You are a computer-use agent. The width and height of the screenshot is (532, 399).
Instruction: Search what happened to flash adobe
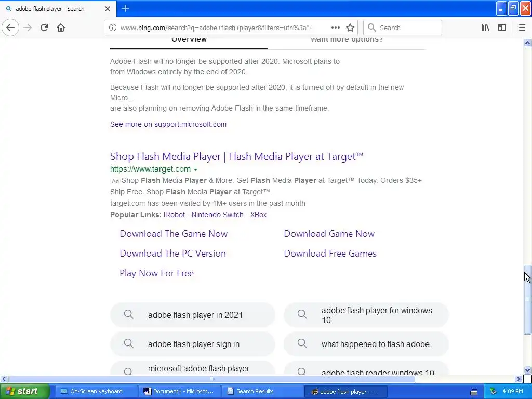click(366, 344)
